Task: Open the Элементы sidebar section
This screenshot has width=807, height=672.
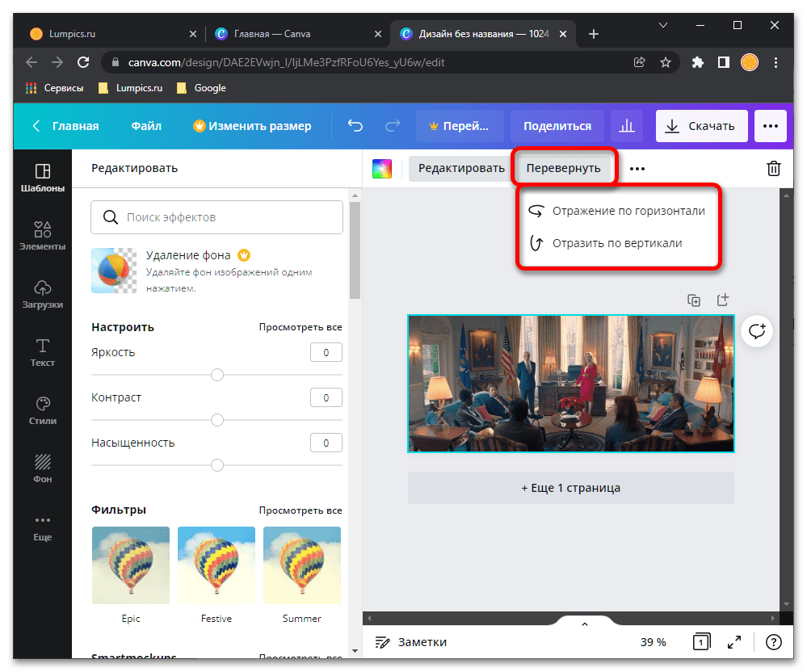Action: [x=43, y=236]
